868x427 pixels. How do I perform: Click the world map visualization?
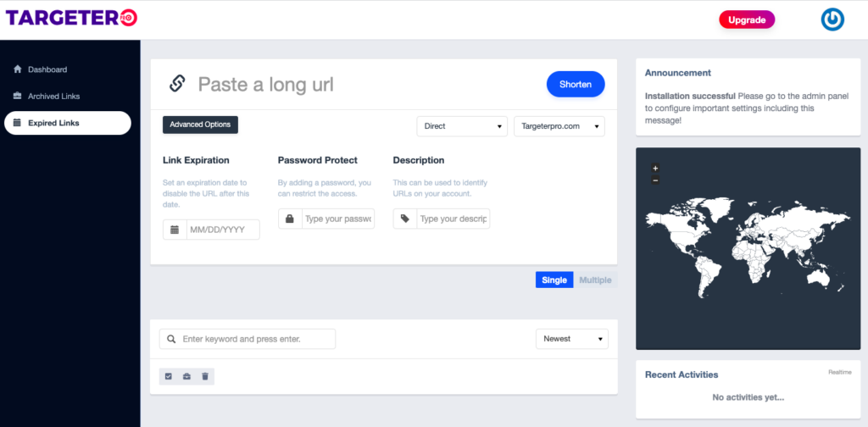(748, 248)
